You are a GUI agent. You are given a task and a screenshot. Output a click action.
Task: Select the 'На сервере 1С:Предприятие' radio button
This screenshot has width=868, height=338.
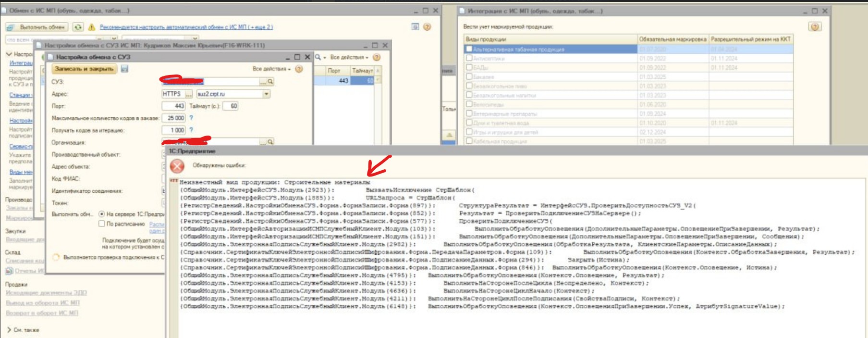coord(102,214)
